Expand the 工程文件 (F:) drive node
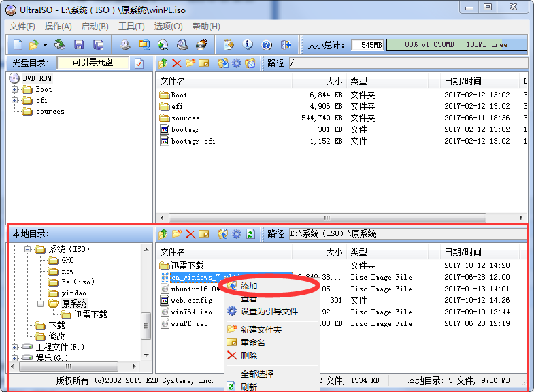This screenshot has height=392, width=534. 14,347
